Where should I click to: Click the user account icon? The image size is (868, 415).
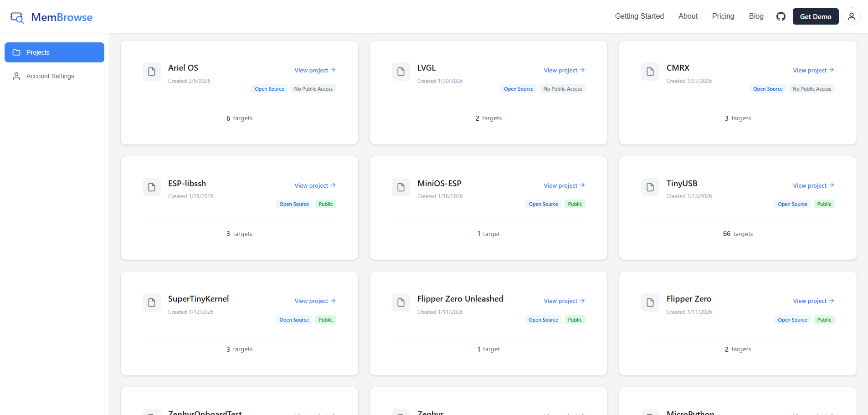click(851, 16)
